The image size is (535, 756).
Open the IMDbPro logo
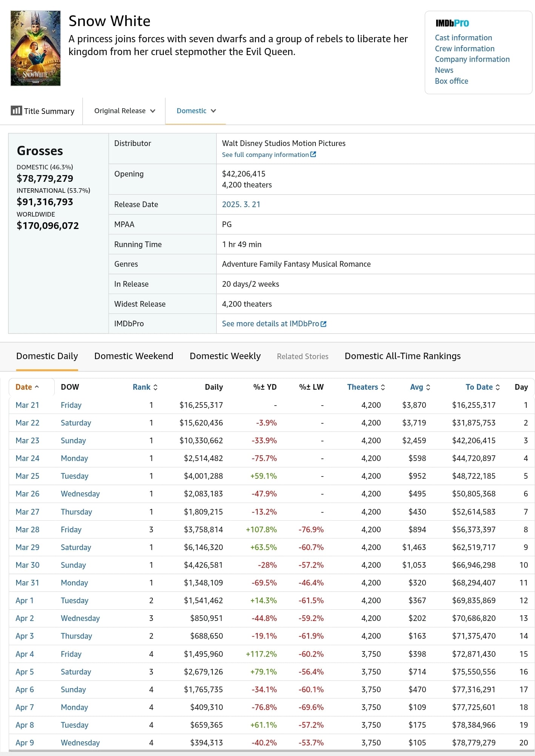[x=452, y=23]
